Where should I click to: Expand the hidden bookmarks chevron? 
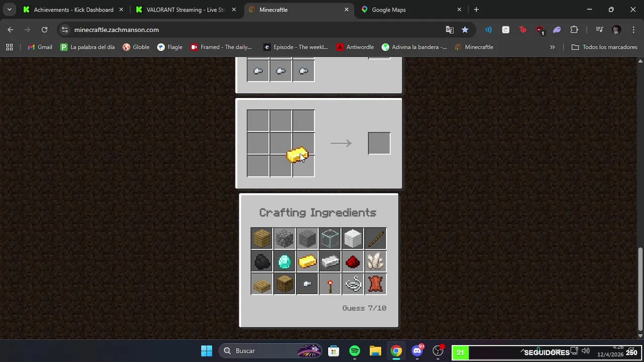click(552, 47)
